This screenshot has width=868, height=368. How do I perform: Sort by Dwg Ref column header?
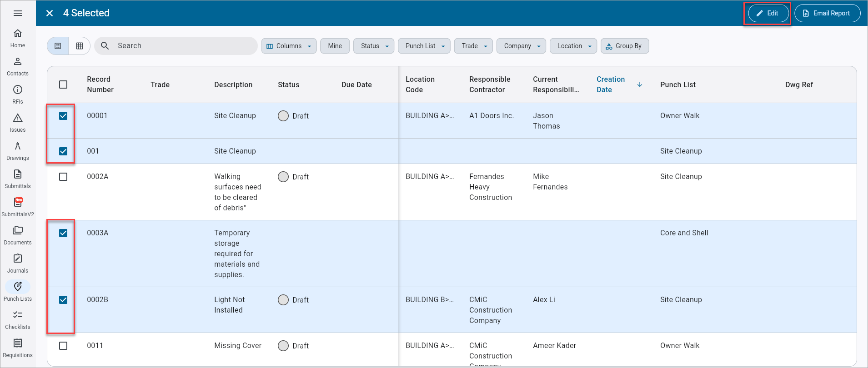coord(799,85)
